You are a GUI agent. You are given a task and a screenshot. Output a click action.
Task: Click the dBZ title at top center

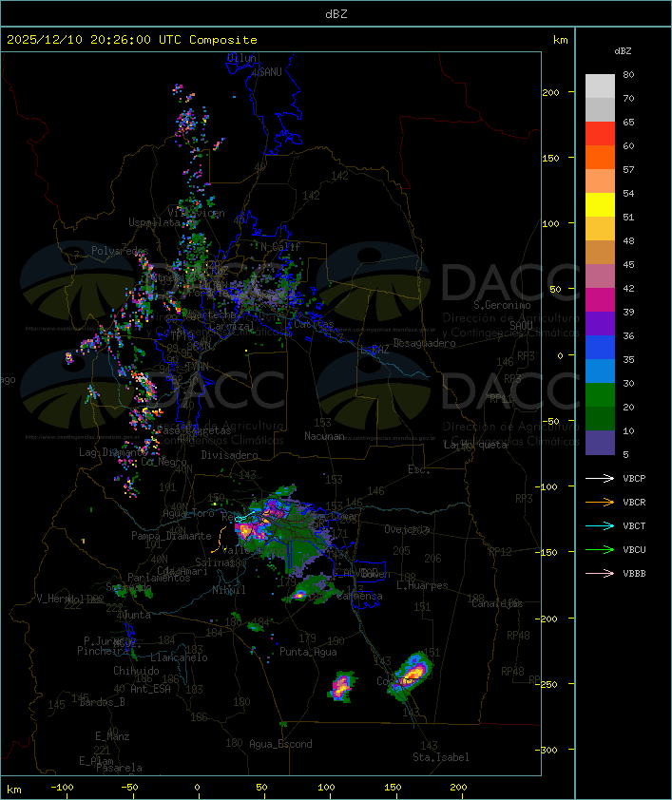click(336, 13)
